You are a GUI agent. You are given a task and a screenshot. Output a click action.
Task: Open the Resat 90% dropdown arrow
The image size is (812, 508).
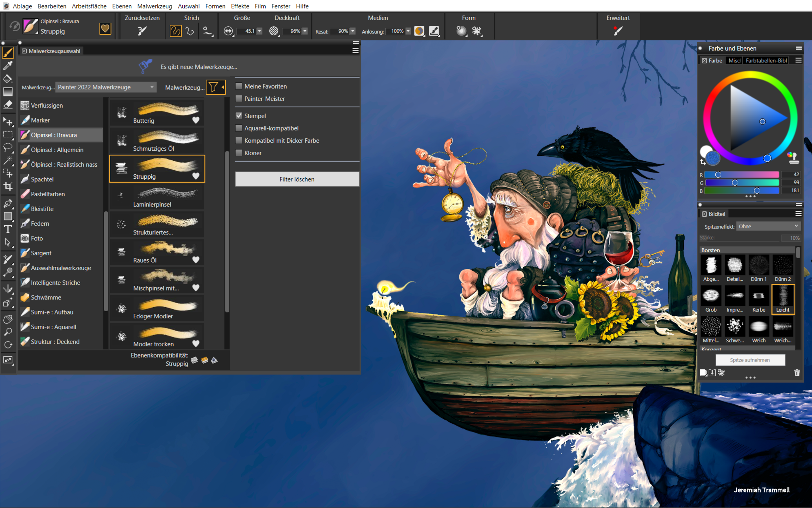tap(353, 31)
